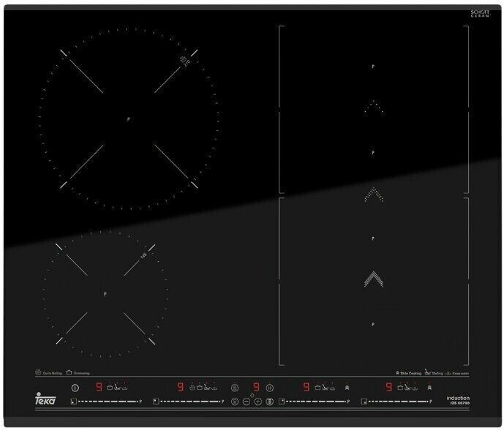
Task: Set power on the front-right zone slider
Action: (399, 401)
